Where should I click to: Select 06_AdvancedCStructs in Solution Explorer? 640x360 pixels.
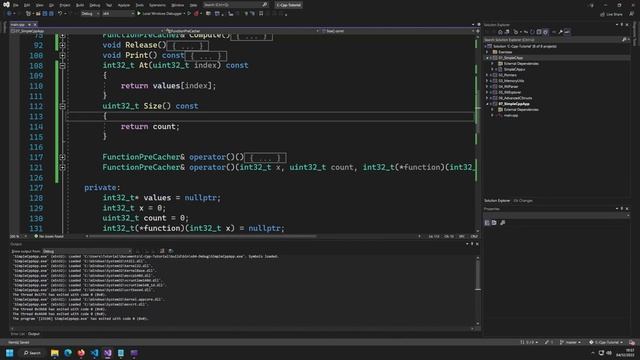pos(515,98)
